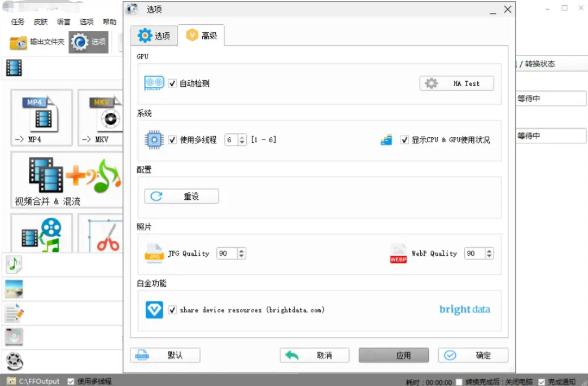The image size is (588, 386).
Task: Increase JPG Quality spinner value
Action: coord(242,251)
